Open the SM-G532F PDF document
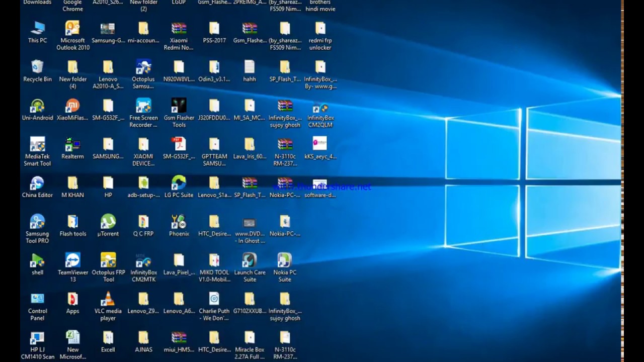This screenshot has height=362, width=644. point(179,148)
